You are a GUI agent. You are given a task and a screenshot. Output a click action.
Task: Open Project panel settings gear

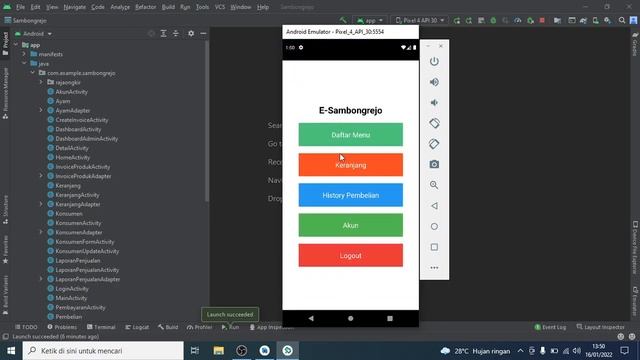tap(191, 33)
